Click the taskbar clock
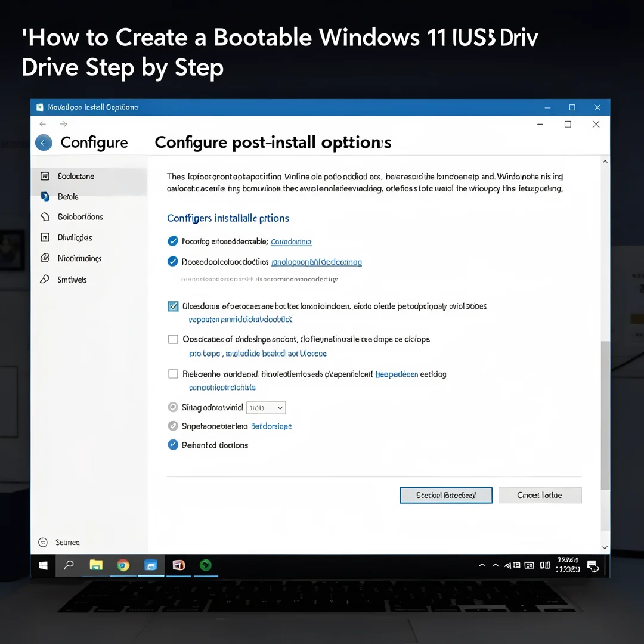 click(568, 565)
